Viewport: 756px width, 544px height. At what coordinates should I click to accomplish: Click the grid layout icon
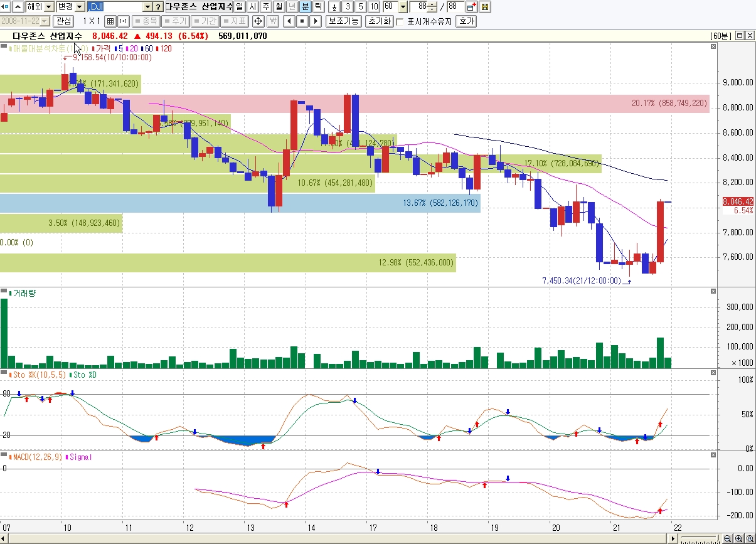110,21
